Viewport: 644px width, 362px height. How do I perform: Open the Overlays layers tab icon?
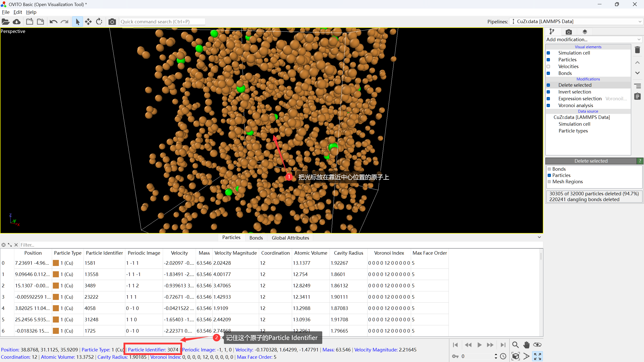click(x=585, y=32)
